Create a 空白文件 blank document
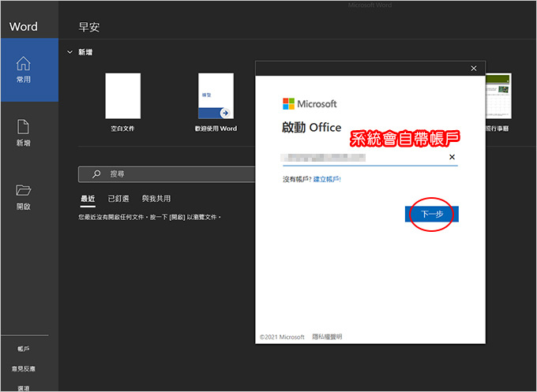The image size is (537, 392). point(122,103)
